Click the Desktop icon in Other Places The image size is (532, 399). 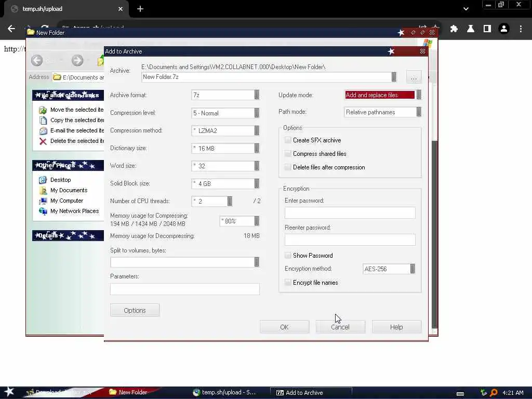click(x=43, y=180)
